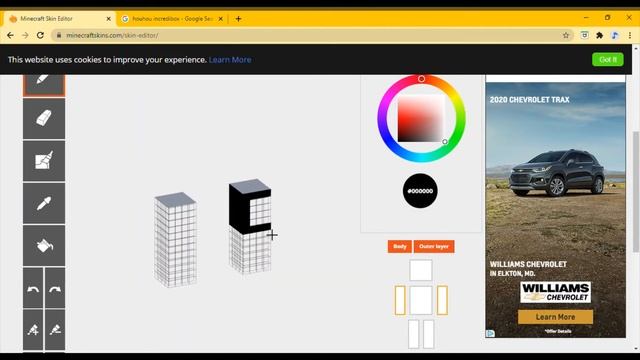640x360 pixels.
Task: Switch to the Google Search tab
Action: 172,19
